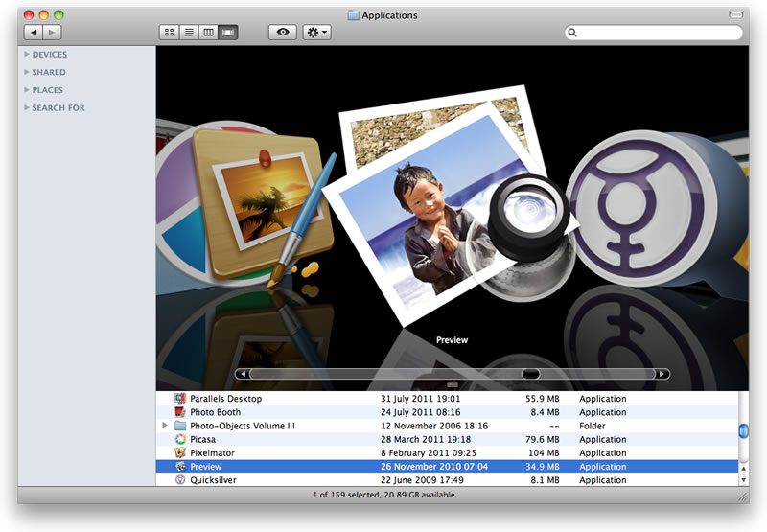The height and width of the screenshot is (532, 767).
Task: Click the Picasa icon in list
Action: click(x=180, y=439)
